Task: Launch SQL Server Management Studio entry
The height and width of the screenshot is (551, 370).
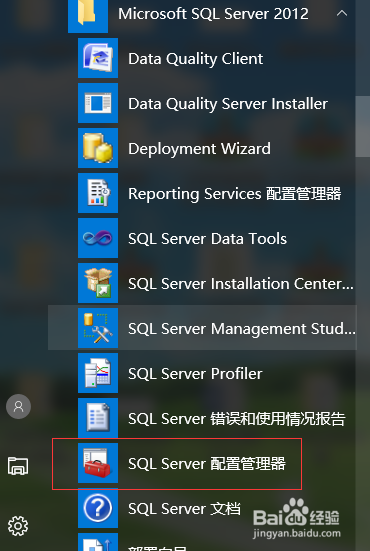Action: [242, 329]
